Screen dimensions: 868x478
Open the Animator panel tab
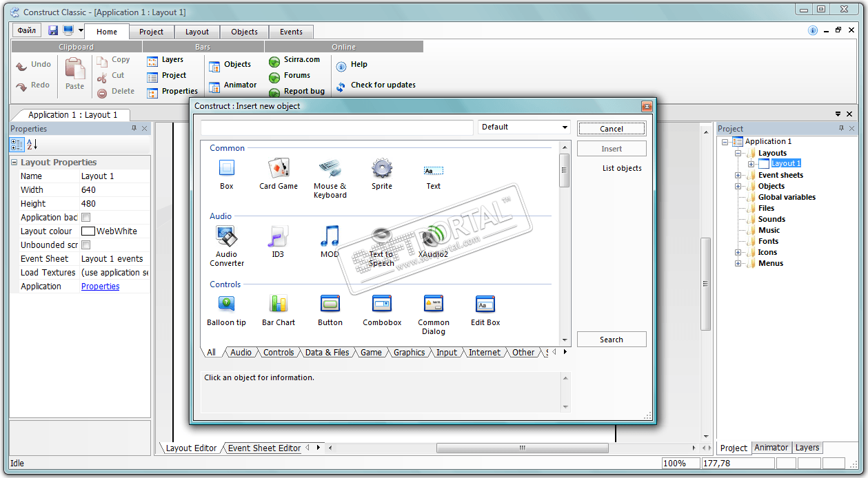pyautogui.click(x=771, y=448)
